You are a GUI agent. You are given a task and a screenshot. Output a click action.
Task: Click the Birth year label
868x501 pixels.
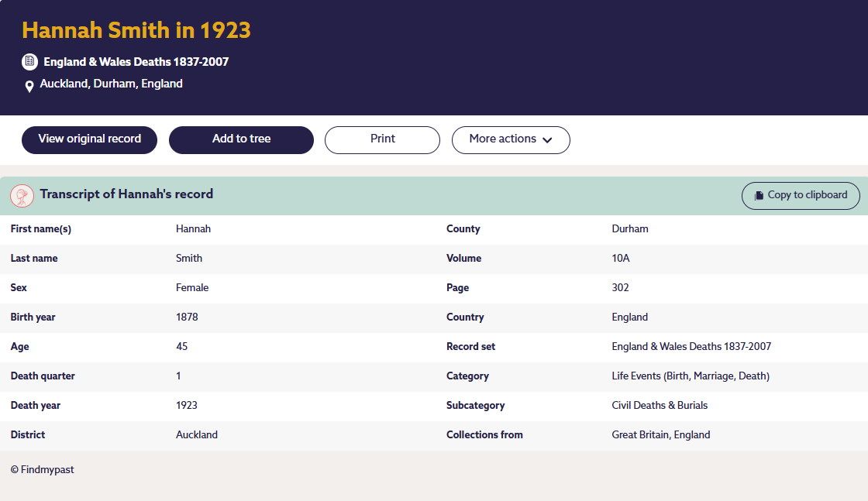click(x=33, y=317)
